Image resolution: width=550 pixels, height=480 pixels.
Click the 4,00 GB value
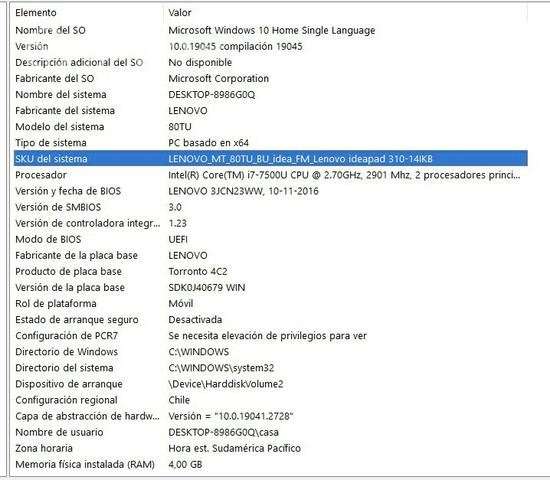pos(185,465)
